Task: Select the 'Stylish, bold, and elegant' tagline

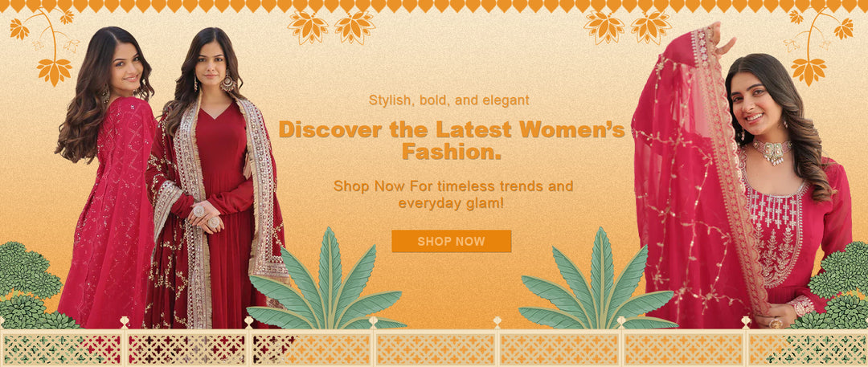Action: (449, 100)
